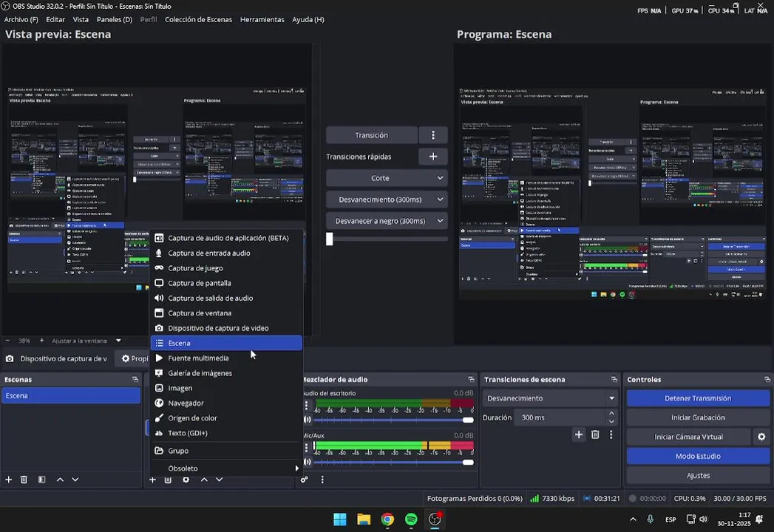Undock the Transiciones de escena panel
The width and height of the screenshot is (774, 532).
(614, 380)
